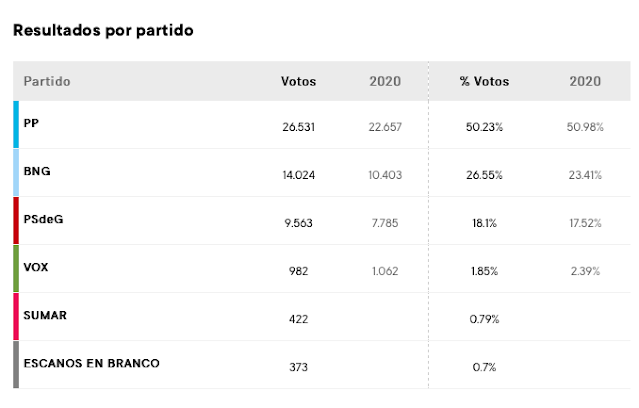The image size is (639, 408).
Task: Click the Resultados por partido heading
Action: pyautogui.click(x=103, y=30)
